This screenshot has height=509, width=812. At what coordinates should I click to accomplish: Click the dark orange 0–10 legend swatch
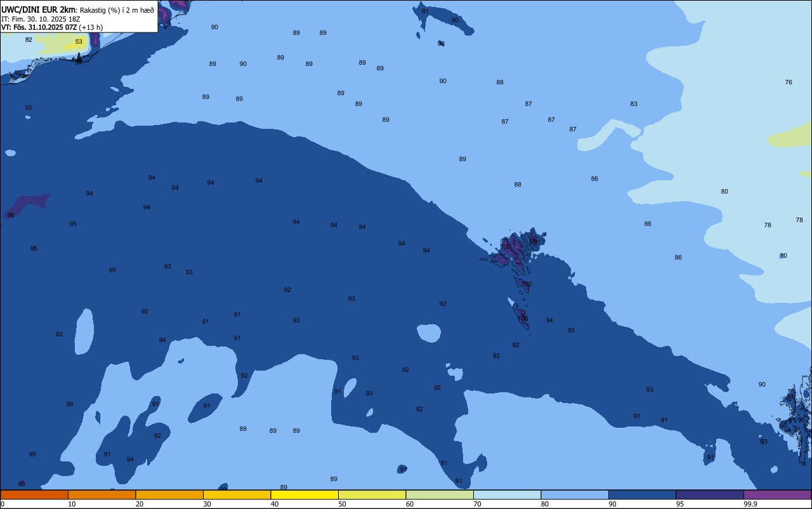[x=34, y=494]
